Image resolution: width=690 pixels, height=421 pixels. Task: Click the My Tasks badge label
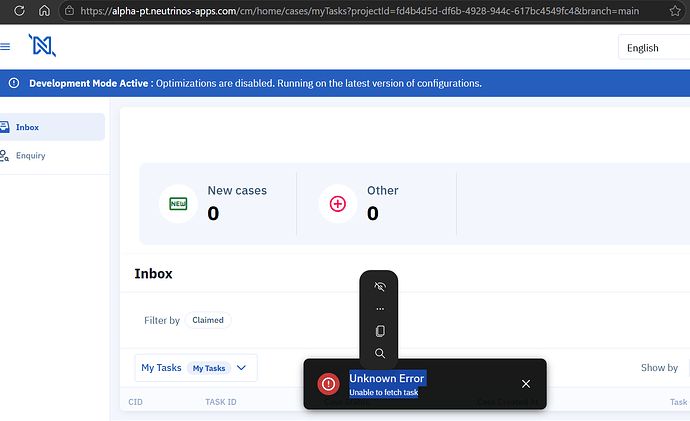[209, 368]
